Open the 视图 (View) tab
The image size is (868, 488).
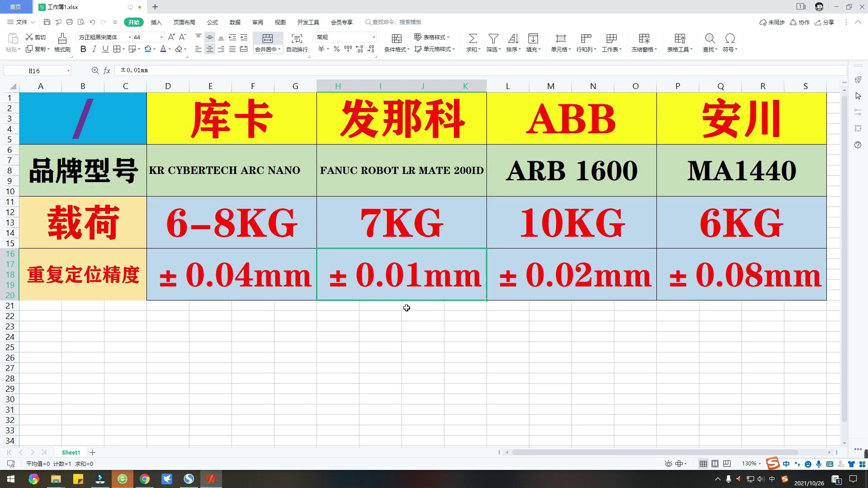click(280, 22)
